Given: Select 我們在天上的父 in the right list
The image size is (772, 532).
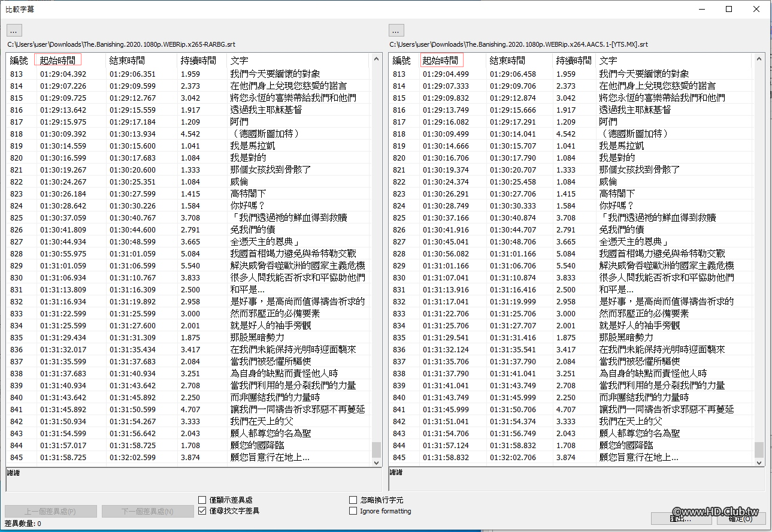Looking at the screenshot, I should (631, 422).
